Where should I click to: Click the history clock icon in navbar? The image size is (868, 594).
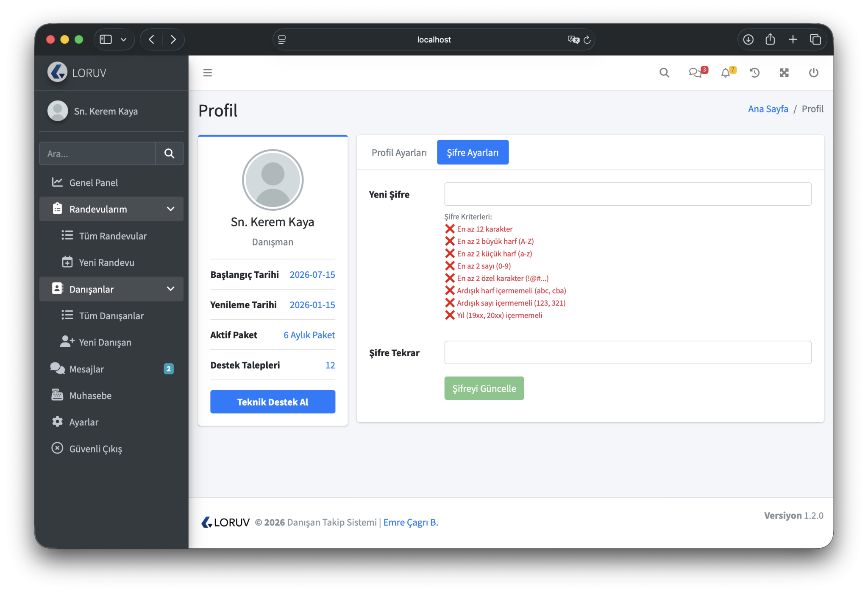coord(754,73)
